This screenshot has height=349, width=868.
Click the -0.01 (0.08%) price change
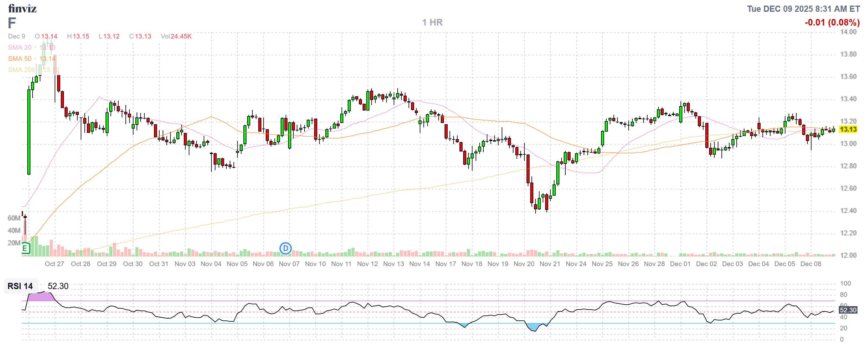(832, 23)
